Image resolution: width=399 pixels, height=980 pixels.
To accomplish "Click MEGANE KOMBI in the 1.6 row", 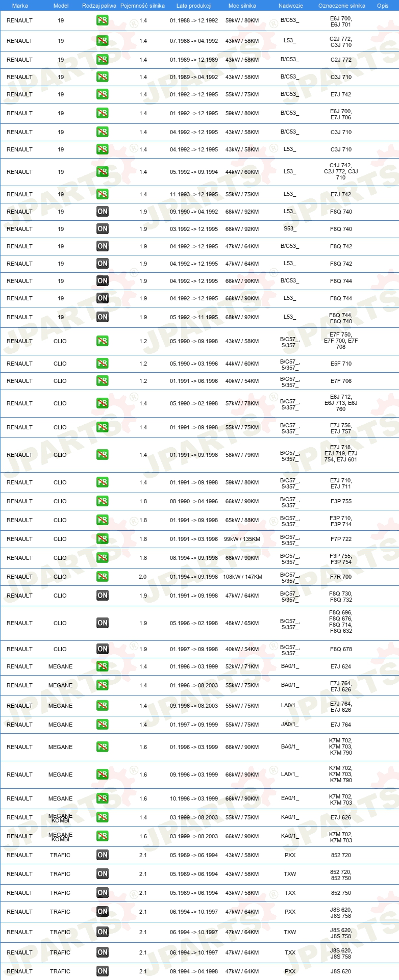I will pyautogui.click(x=60, y=836).
